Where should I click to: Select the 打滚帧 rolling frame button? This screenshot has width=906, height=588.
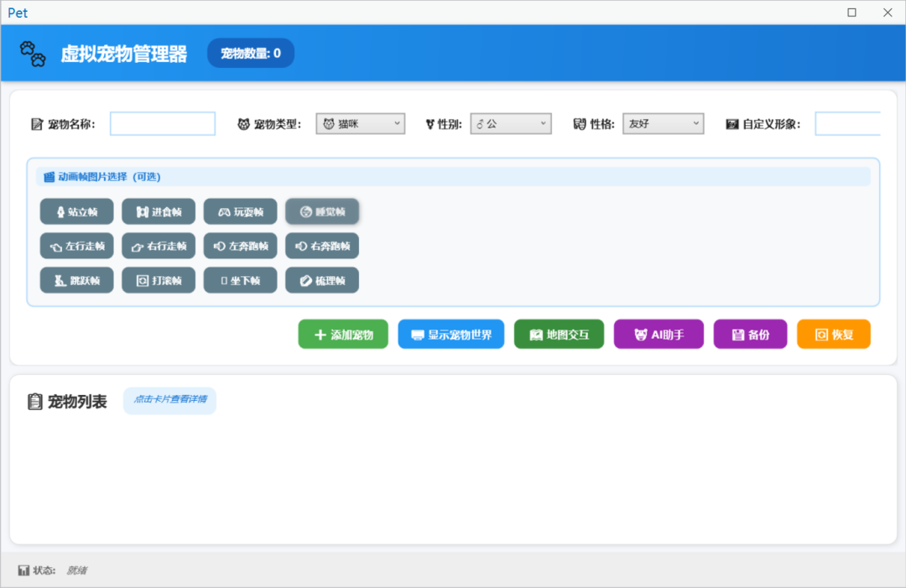(159, 280)
